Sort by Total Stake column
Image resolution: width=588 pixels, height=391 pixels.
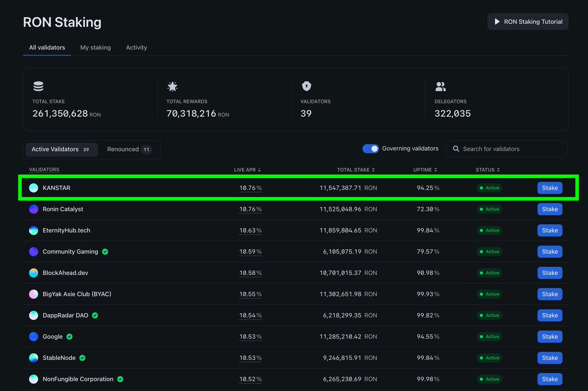(356, 170)
